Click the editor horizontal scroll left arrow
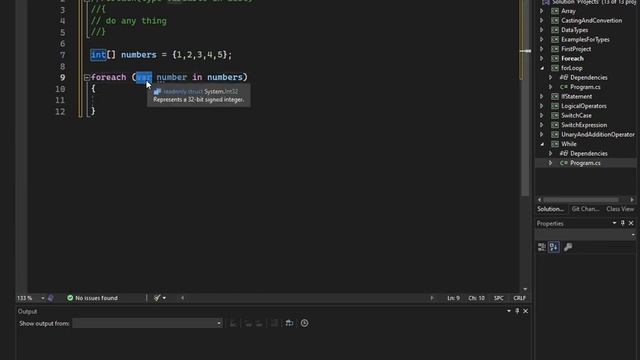640x360 pixels. tap(182, 298)
